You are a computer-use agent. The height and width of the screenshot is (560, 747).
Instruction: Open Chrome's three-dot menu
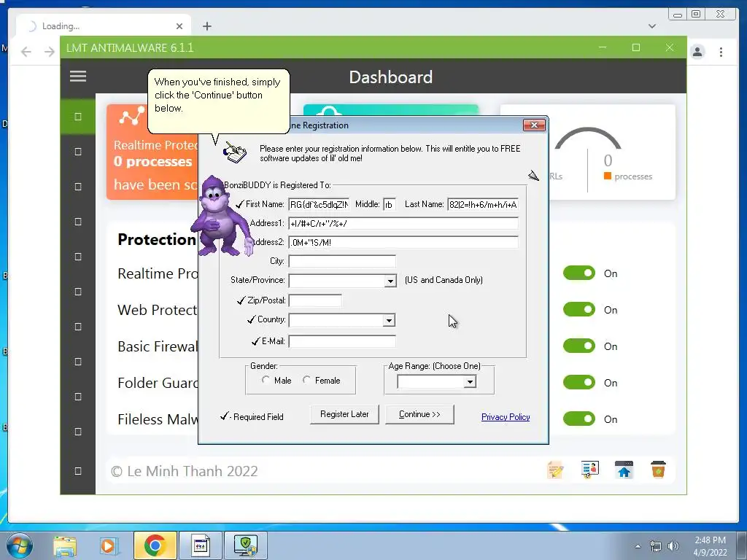pyautogui.click(x=721, y=52)
